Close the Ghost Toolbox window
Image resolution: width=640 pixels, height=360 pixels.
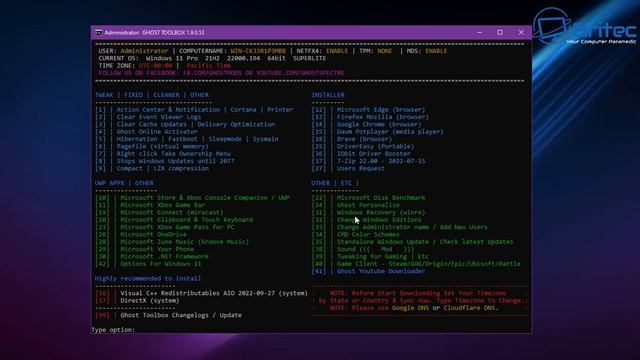[521, 32]
